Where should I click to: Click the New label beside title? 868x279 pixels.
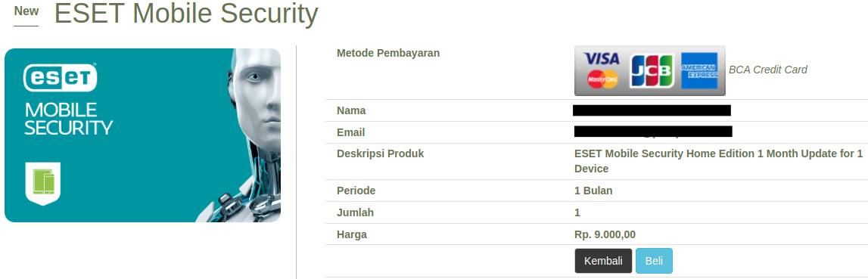point(26,11)
